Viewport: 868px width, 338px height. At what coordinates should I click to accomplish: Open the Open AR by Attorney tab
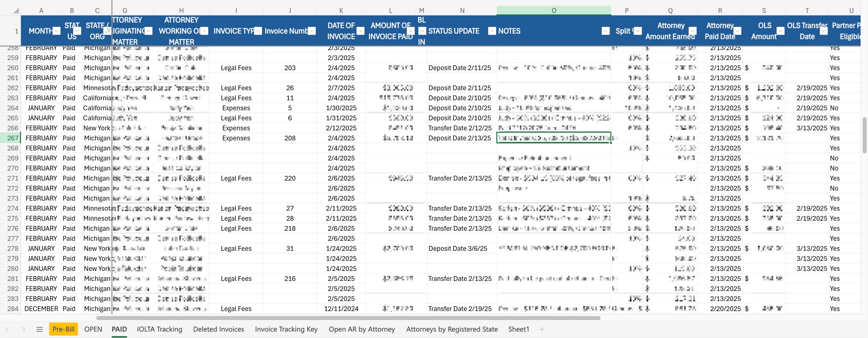pyautogui.click(x=362, y=329)
